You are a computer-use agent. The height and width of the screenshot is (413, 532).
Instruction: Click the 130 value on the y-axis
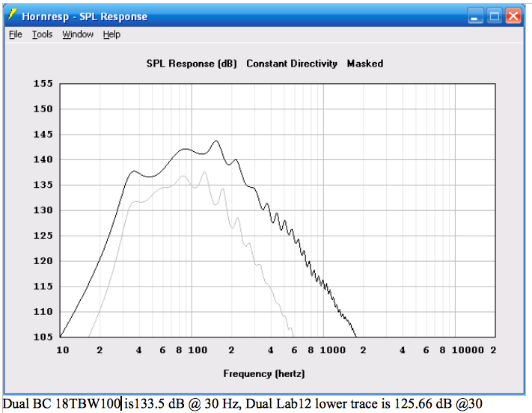pos(43,210)
